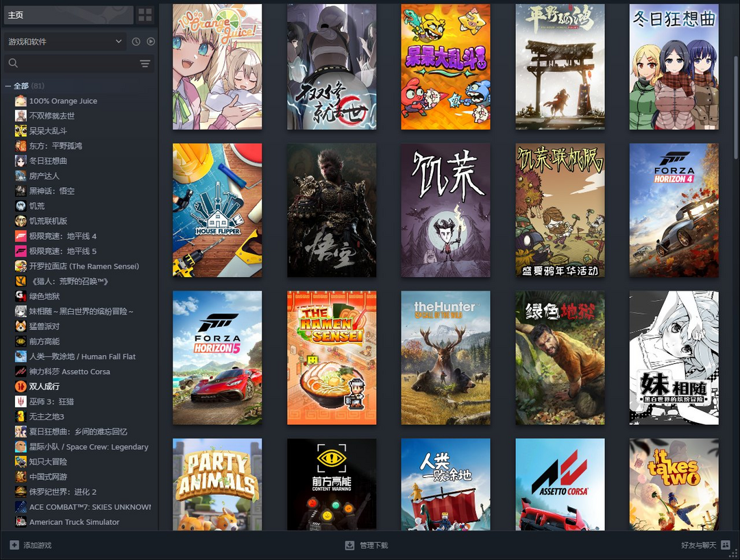The image size is (740, 560).
Task: Select 饥荒联机版 in the game list
Action: tap(48, 221)
